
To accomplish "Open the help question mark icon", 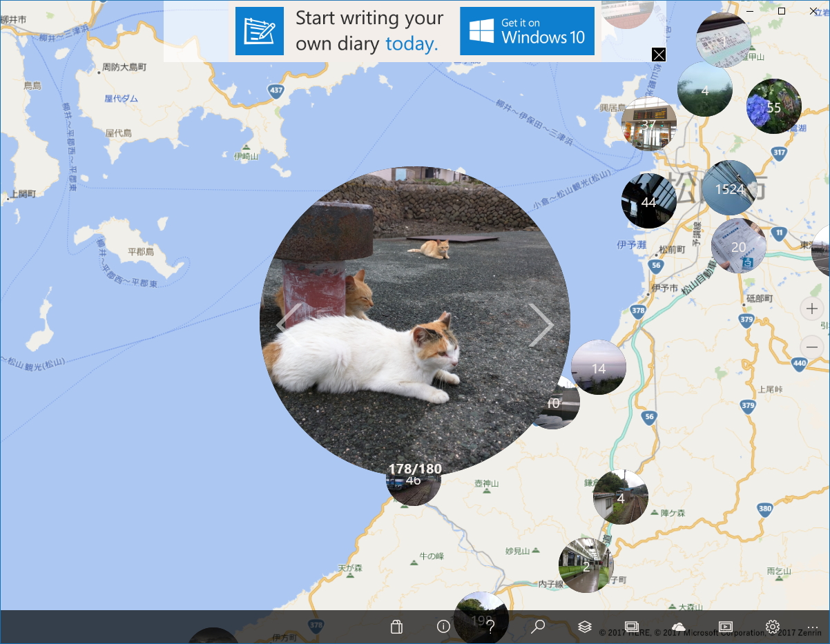I will [x=491, y=627].
